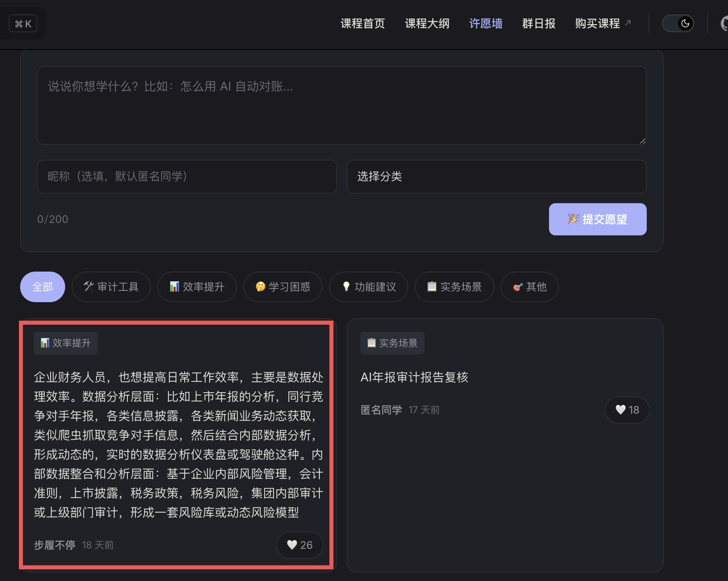This screenshot has width=728, height=581.
Task: Click the 实务场景 tag on the second wish card
Action: coord(392,343)
